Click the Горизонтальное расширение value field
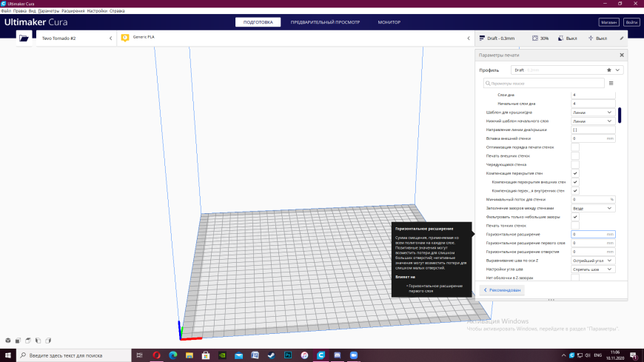Viewport: 644px width, 362px height. point(593,234)
